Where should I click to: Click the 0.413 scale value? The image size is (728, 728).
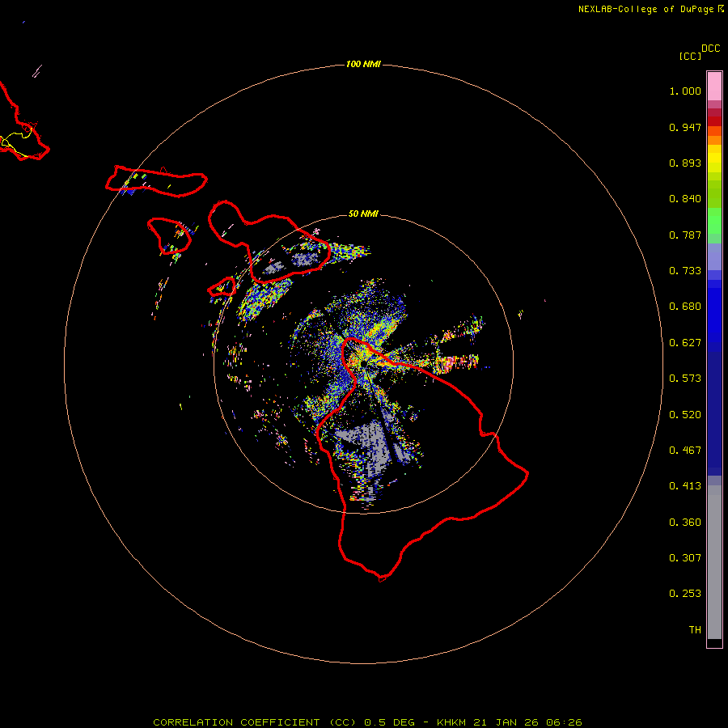[685, 486]
